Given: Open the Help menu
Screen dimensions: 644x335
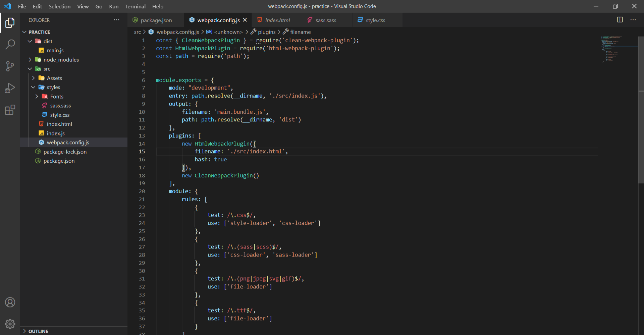Looking at the screenshot, I should click(x=158, y=6).
